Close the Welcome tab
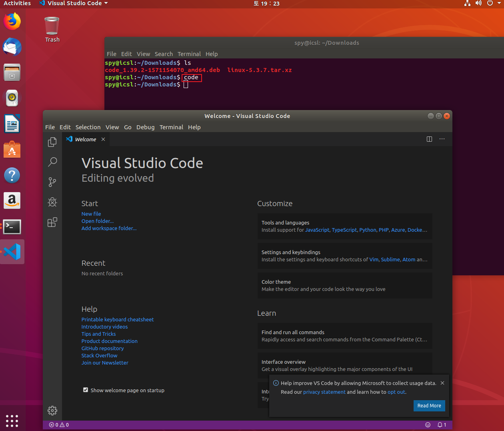Image resolution: width=504 pixels, height=431 pixels. (103, 139)
